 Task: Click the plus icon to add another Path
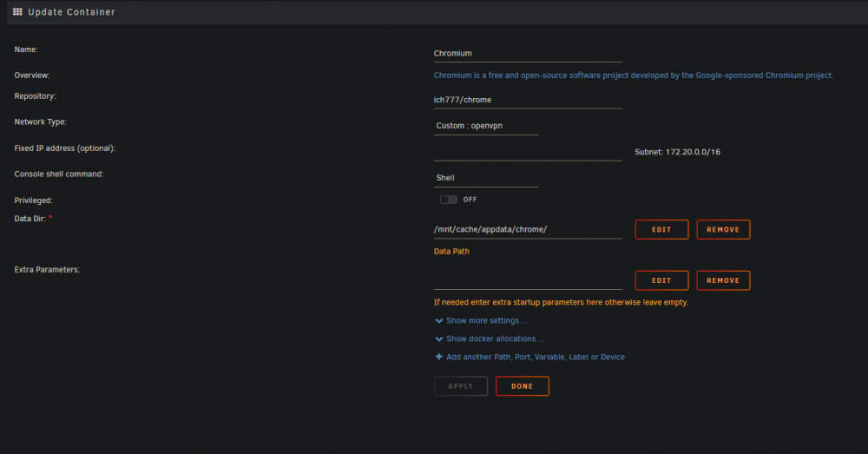coord(439,357)
